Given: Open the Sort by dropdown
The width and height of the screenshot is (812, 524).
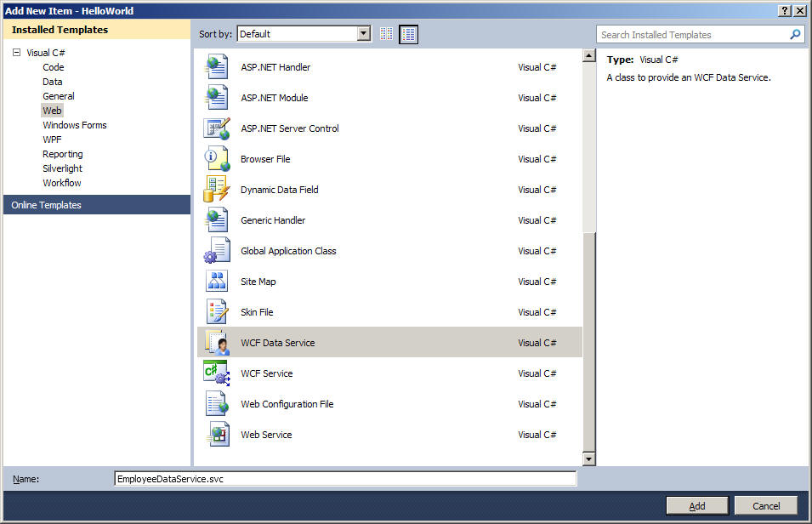Looking at the screenshot, I should point(364,34).
